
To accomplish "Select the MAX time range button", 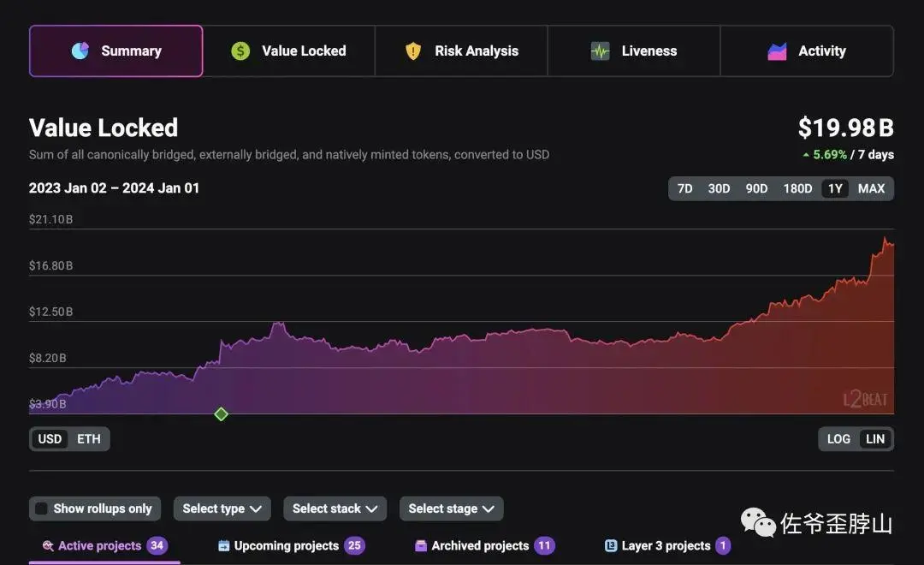I will click(871, 188).
